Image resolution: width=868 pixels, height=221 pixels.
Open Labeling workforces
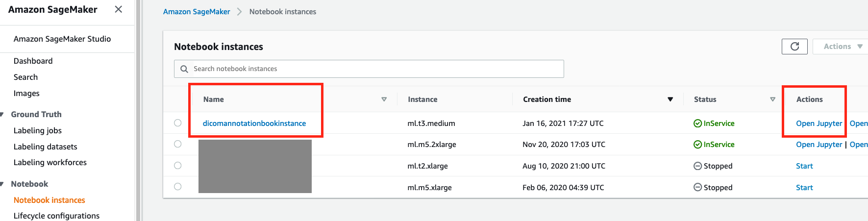(50, 162)
